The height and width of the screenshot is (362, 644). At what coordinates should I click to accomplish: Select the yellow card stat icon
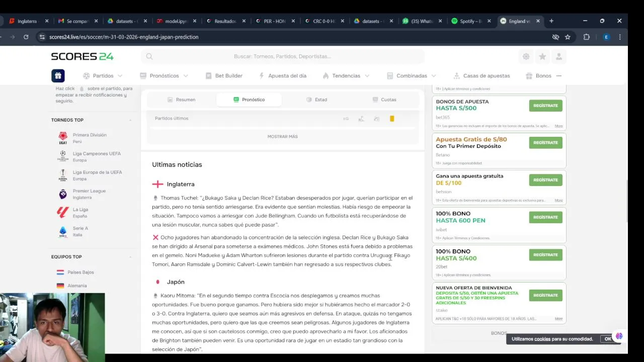tap(392, 119)
